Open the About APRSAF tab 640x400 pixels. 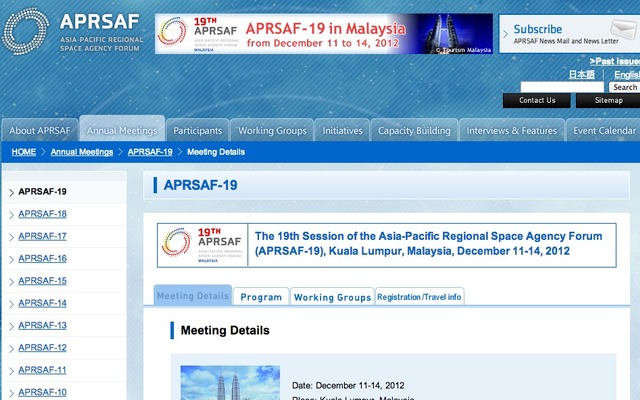(x=40, y=130)
